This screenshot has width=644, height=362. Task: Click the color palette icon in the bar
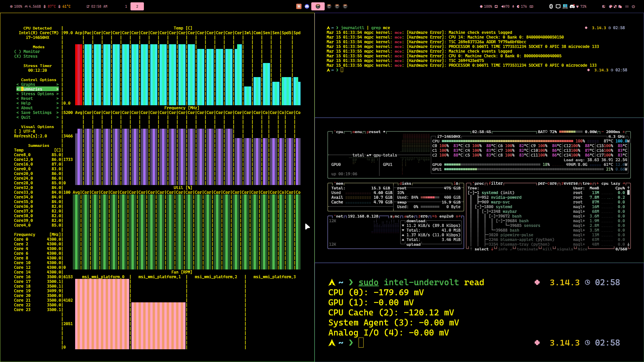coord(610,6)
